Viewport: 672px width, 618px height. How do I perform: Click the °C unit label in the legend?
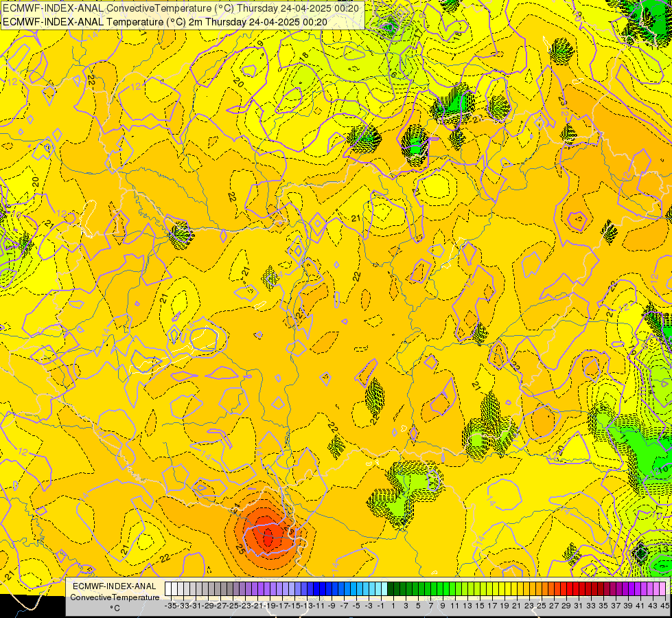[x=115, y=608]
